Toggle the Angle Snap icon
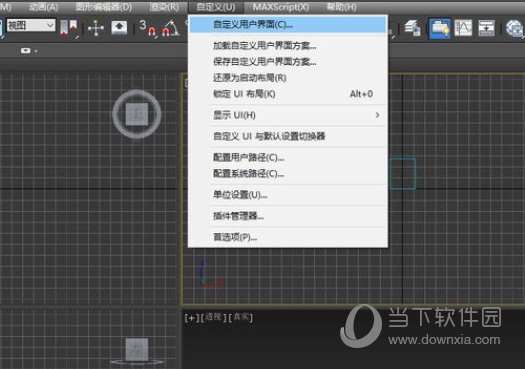 (x=170, y=28)
